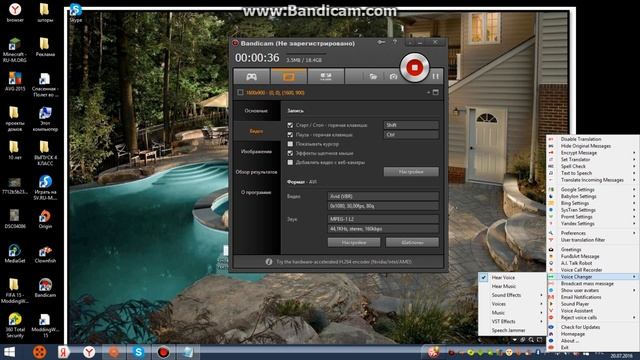This screenshot has height=360, width=640.
Task: Open the Изображения tab in Bandicam
Action: (x=256, y=151)
